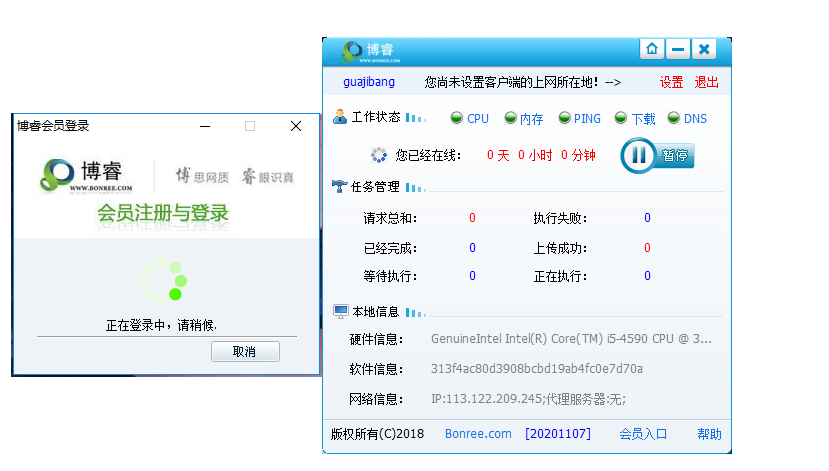Minimize the 博睿会员登录 login window
The height and width of the screenshot is (471, 829).
coord(205,126)
